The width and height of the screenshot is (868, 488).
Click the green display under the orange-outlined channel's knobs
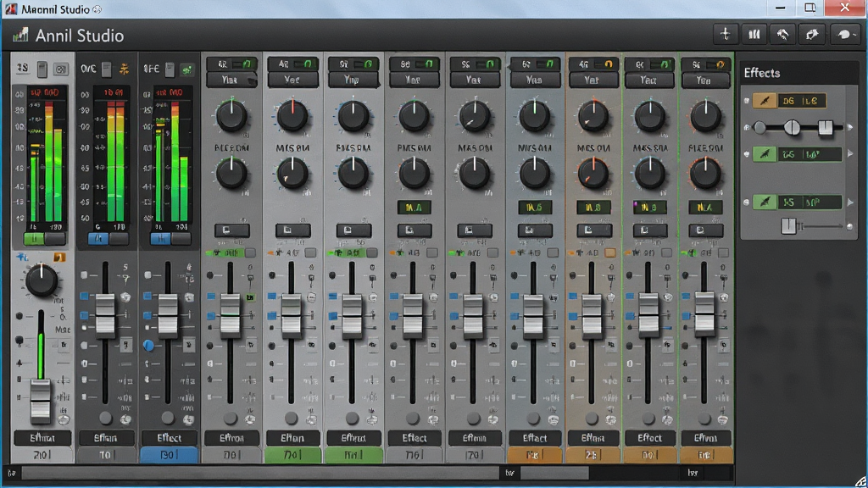(x=593, y=208)
